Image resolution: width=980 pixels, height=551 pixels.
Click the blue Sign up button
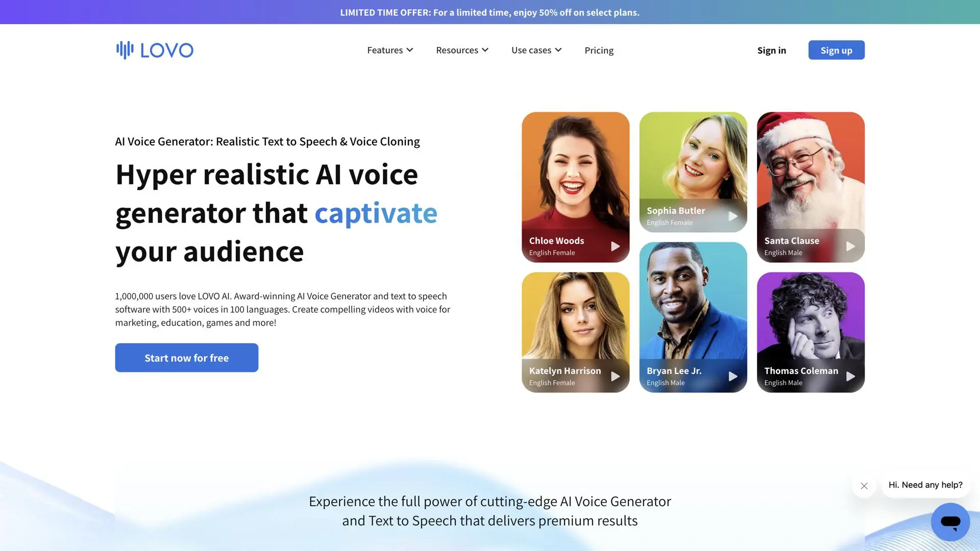click(x=836, y=50)
